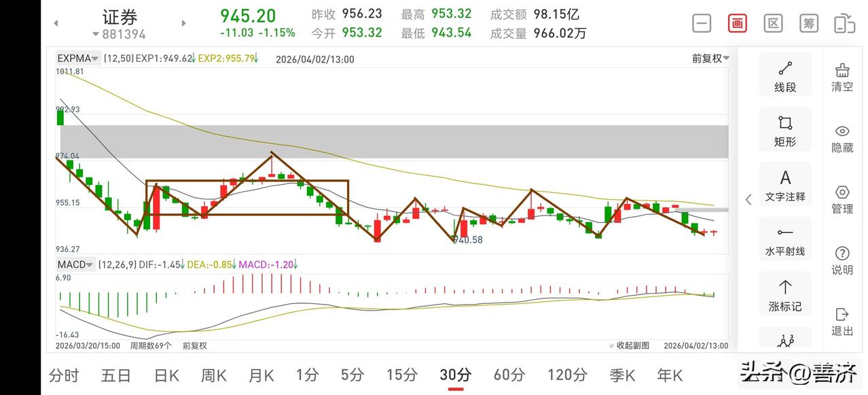The height and width of the screenshot is (395, 868).
Task: Switch to 60分 period tab
Action: coord(509,375)
